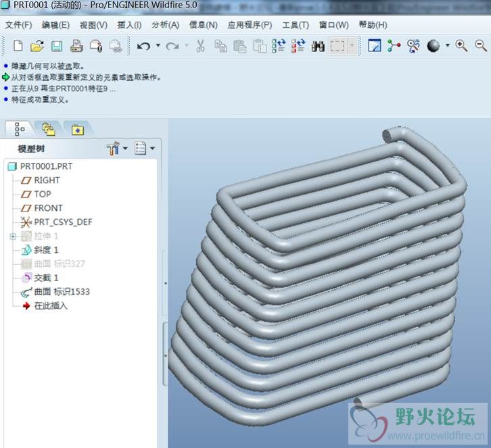Open the 文件(F) menu

pyautogui.click(x=18, y=25)
